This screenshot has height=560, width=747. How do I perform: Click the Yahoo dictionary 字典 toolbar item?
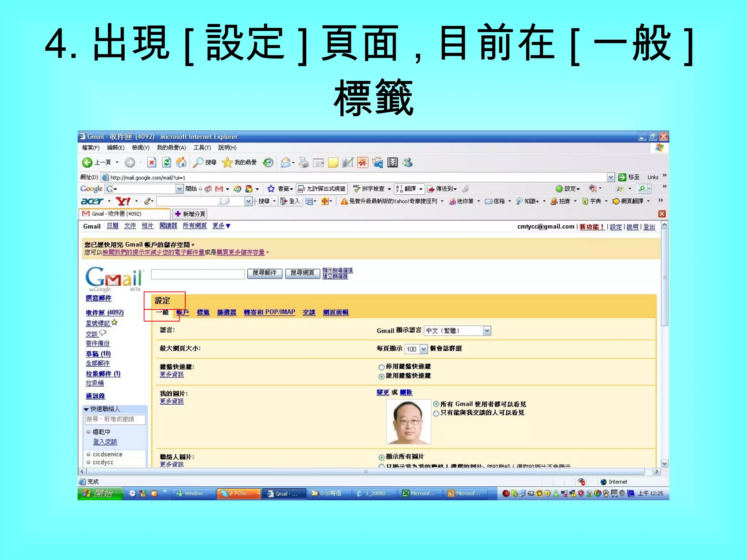coord(592,201)
